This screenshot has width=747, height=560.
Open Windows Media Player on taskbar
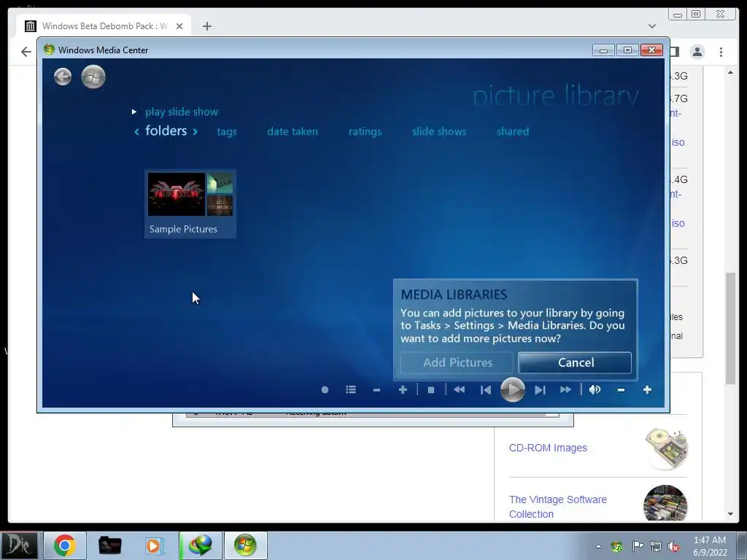pyautogui.click(x=153, y=545)
